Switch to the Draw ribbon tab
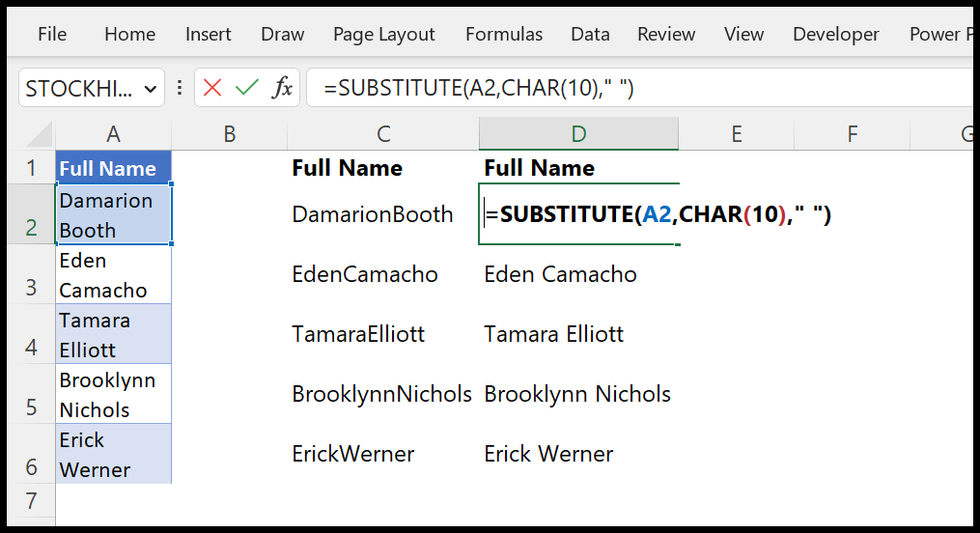Screen dimensions: 980x533 [283, 35]
